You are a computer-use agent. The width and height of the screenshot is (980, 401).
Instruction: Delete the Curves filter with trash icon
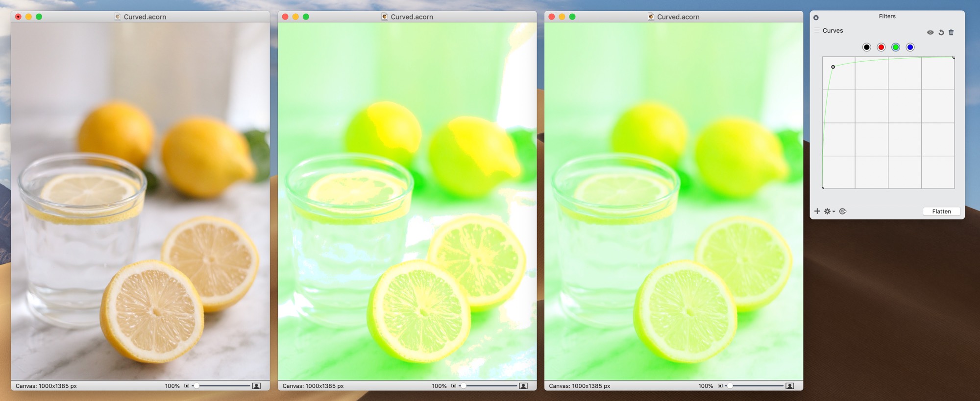point(951,33)
